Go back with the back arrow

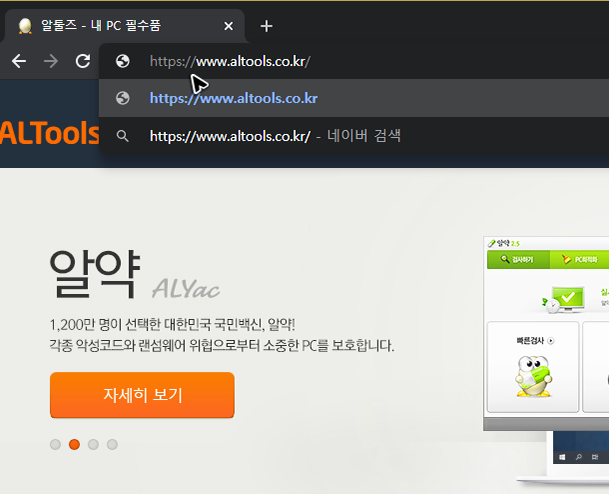[19, 61]
